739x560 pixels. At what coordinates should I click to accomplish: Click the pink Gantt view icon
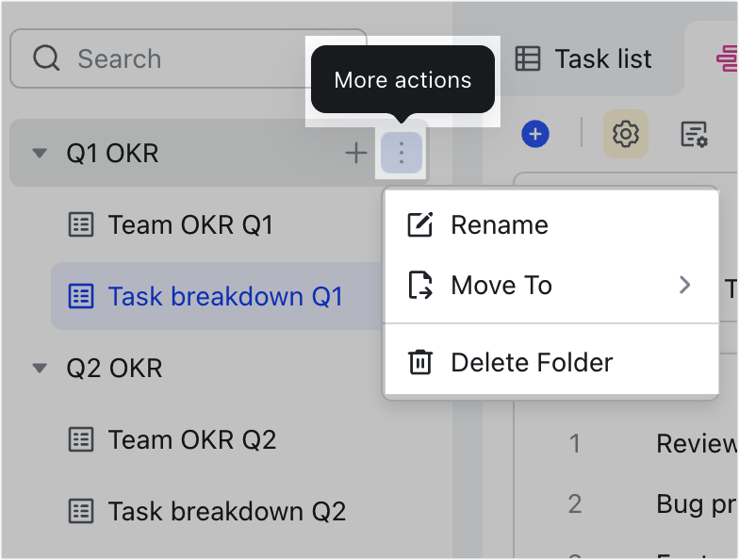click(x=728, y=58)
